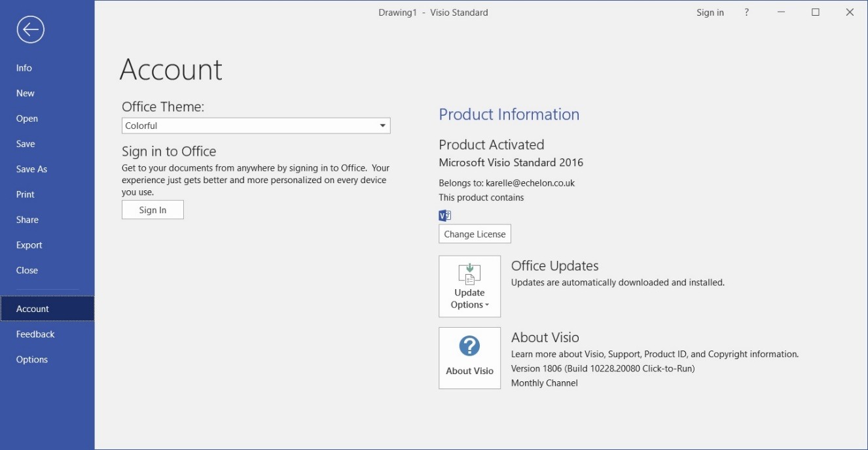Image resolution: width=868 pixels, height=450 pixels.
Task: Open the Feedback page
Action: pos(47,334)
